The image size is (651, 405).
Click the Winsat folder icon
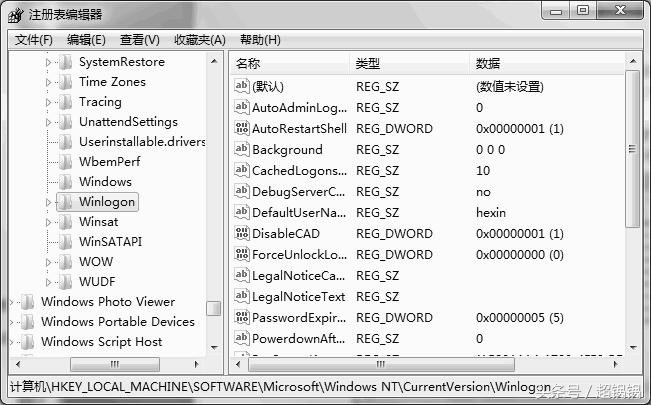tap(66, 222)
